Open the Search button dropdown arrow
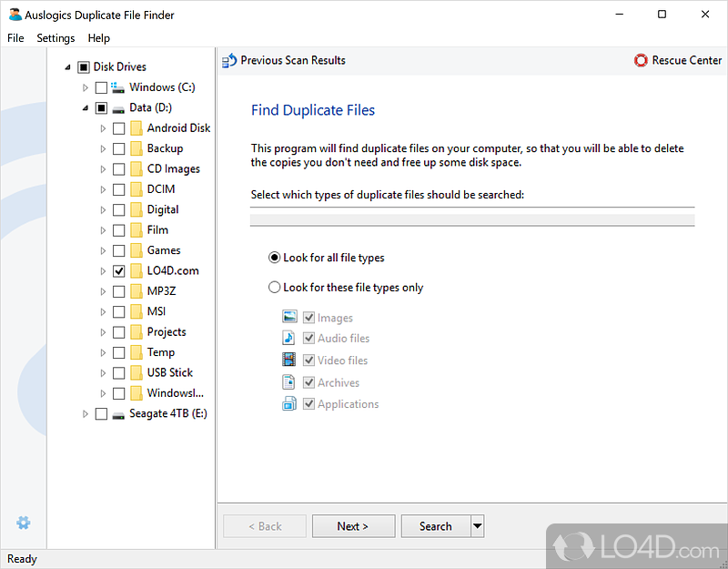Viewport: 728px width, 569px height. point(477,526)
